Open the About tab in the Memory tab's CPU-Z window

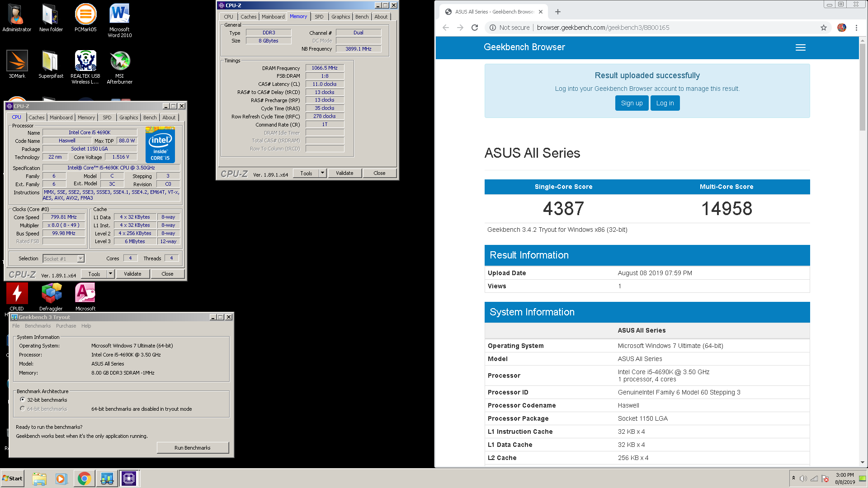pos(381,17)
